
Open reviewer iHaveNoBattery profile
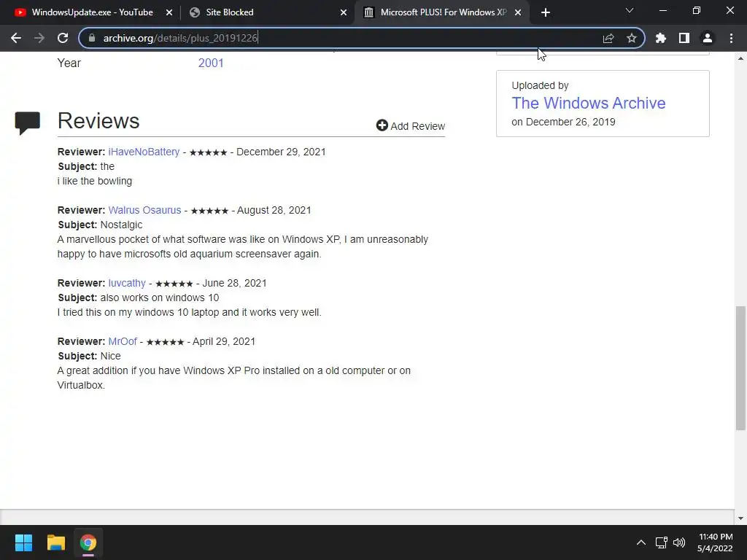144,152
